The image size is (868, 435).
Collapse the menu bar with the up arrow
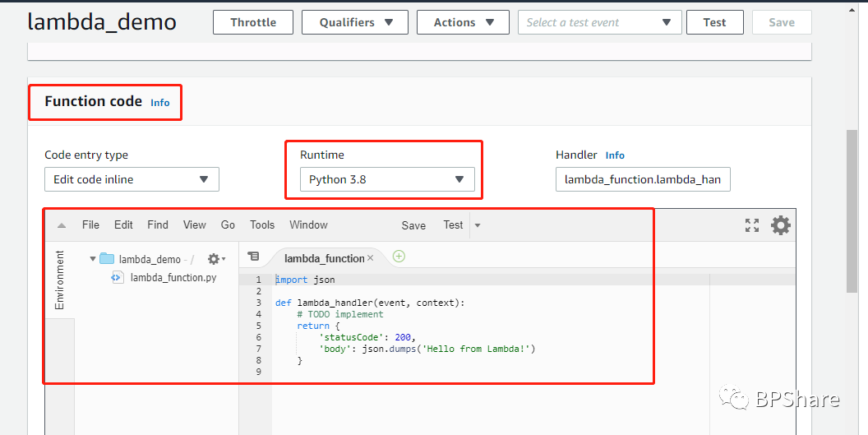pyautogui.click(x=62, y=225)
